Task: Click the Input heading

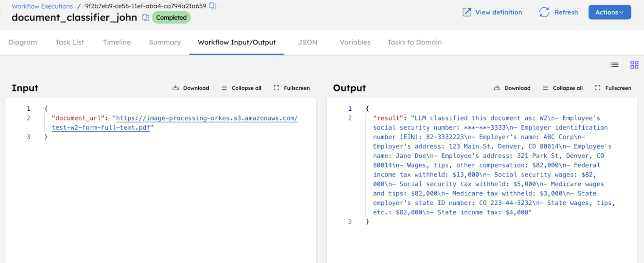Action: (25, 88)
